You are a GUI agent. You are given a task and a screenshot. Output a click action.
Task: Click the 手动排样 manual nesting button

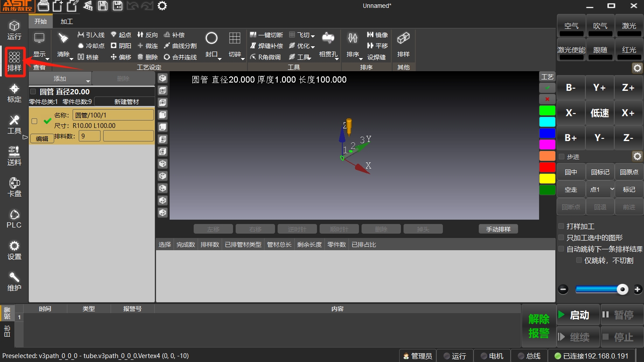[498, 229]
